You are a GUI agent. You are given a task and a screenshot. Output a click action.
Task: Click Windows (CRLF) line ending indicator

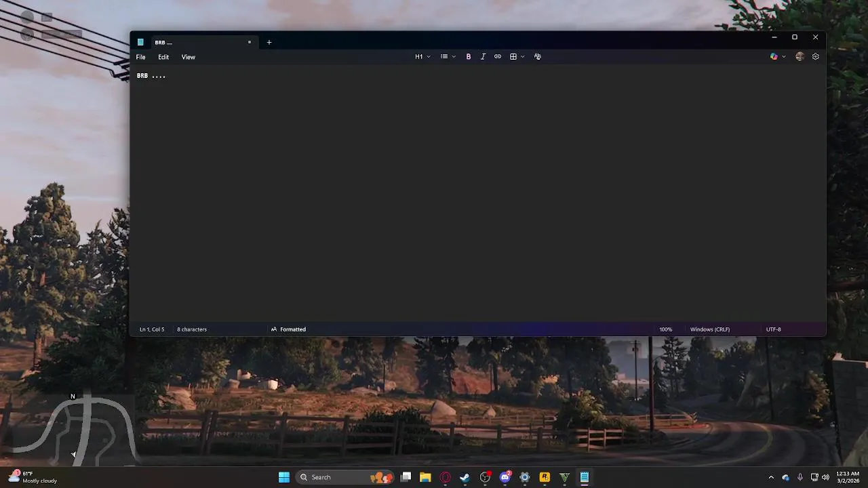(710, 329)
